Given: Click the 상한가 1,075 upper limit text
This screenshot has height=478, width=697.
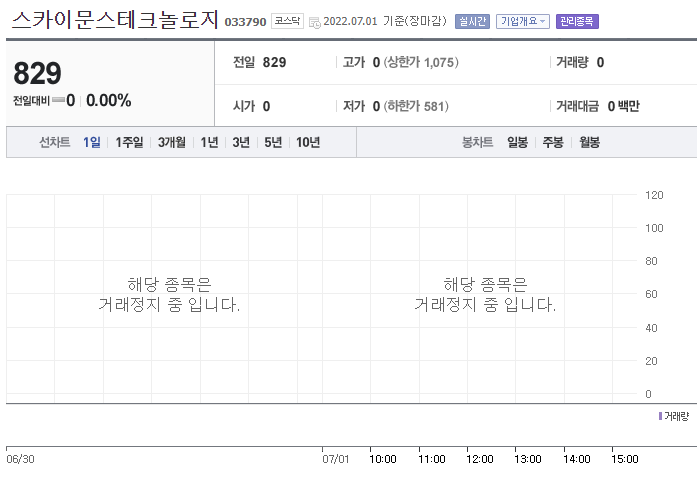Looking at the screenshot, I should pos(421,62).
